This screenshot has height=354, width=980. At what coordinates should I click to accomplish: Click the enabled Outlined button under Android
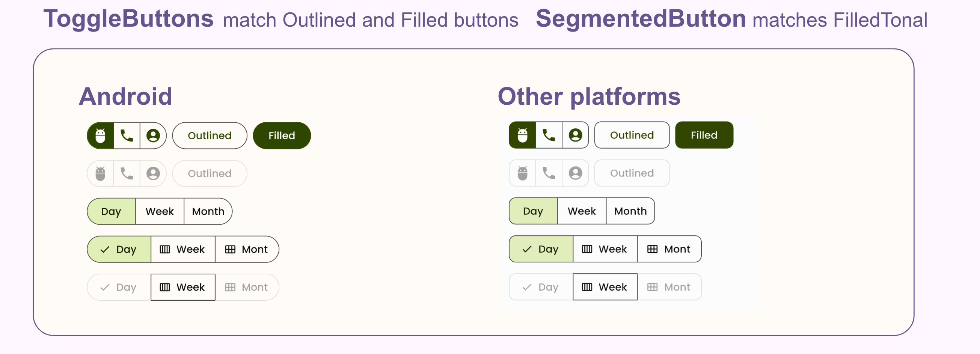click(210, 136)
